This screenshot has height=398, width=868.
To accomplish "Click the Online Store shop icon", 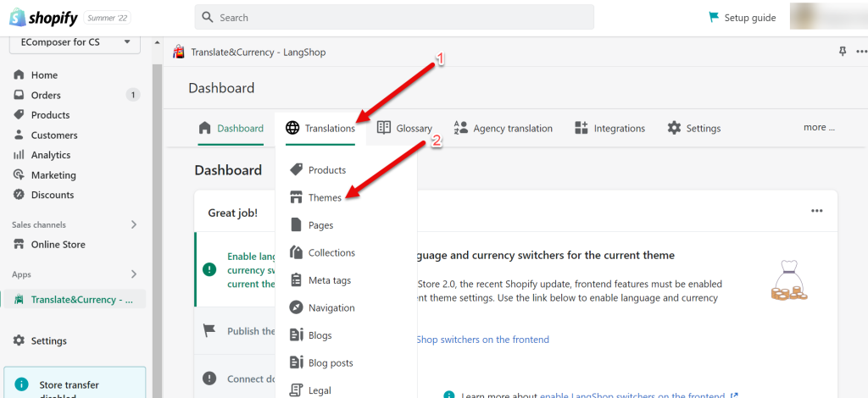I will click(x=19, y=245).
